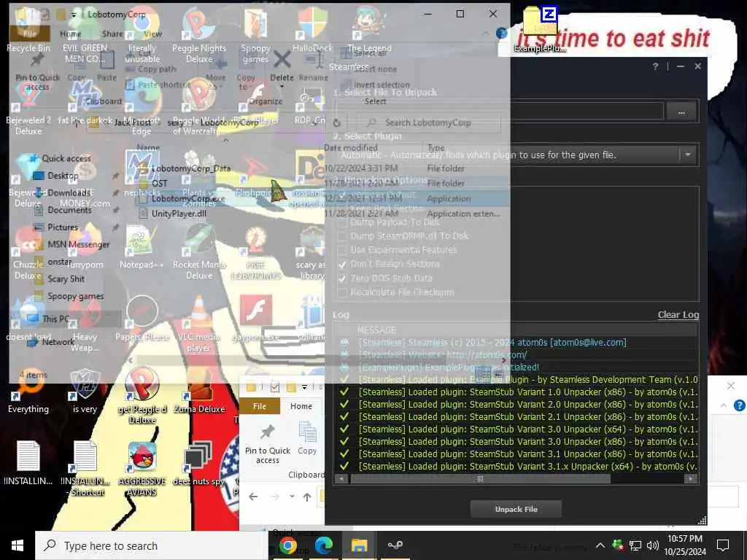Show hidden system tray icons
Viewport: 747px width, 560px height.
point(600,545)
